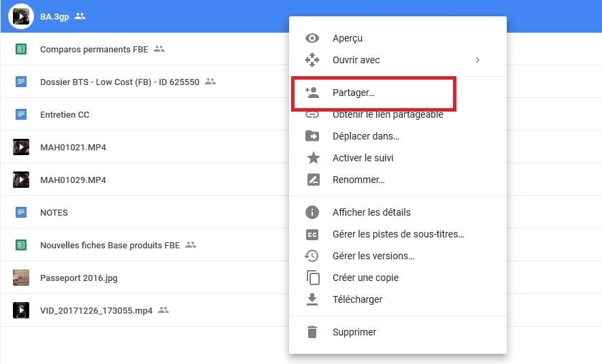602x364 pixels.
Task: Click the add-person icon beside Partager
Action: pyautogui.click(x=312, y=93)
